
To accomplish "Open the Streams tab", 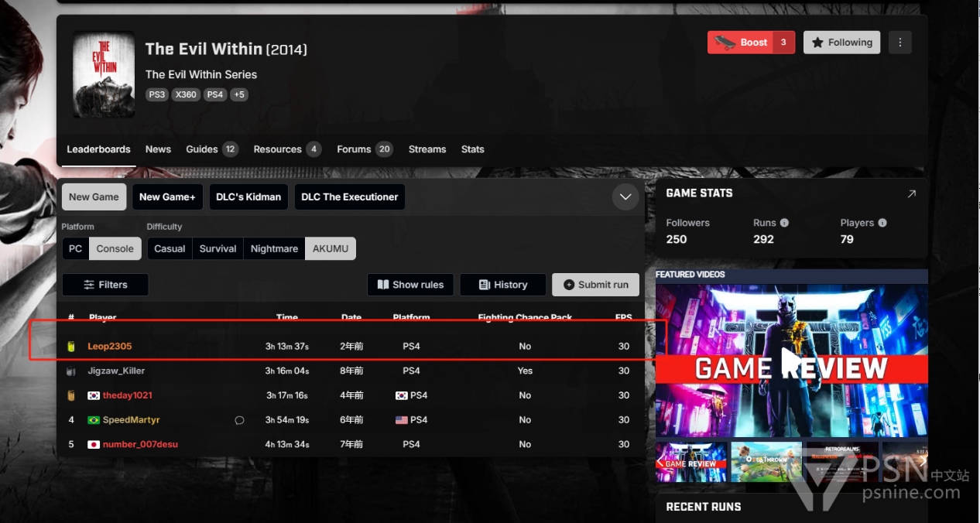I will tap(427, 149).
